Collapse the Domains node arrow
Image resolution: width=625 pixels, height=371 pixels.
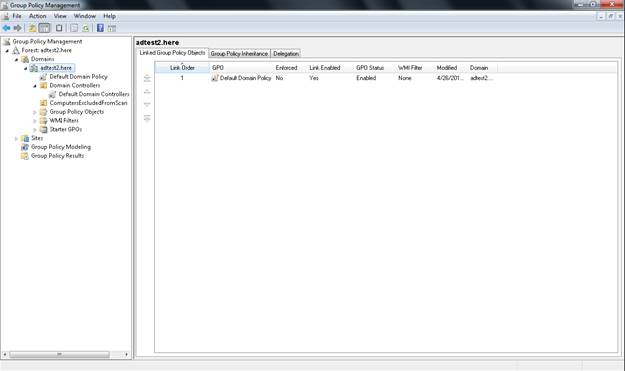click(x=16, y=59)
